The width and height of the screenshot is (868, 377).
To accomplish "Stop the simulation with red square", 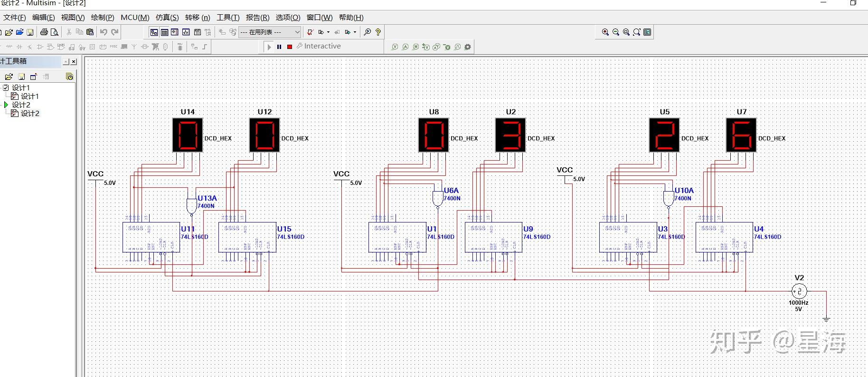I will pyautogui.click(x=290, y=47).
